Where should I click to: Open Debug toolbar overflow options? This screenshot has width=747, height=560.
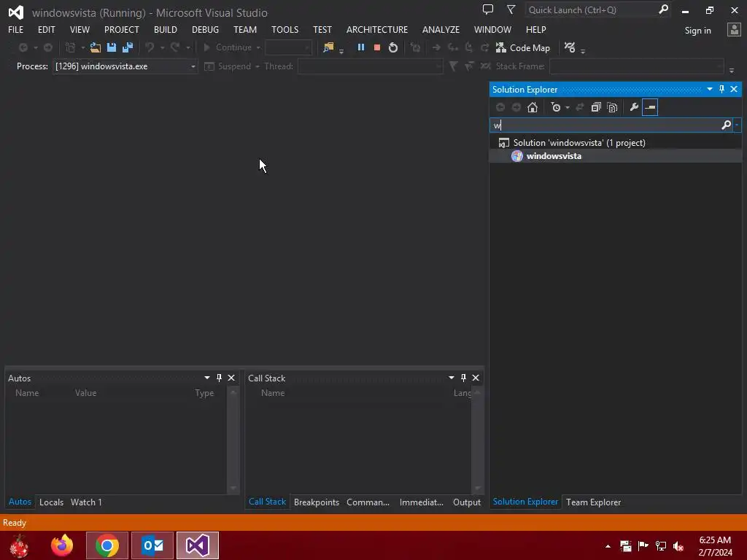point(583,50)
